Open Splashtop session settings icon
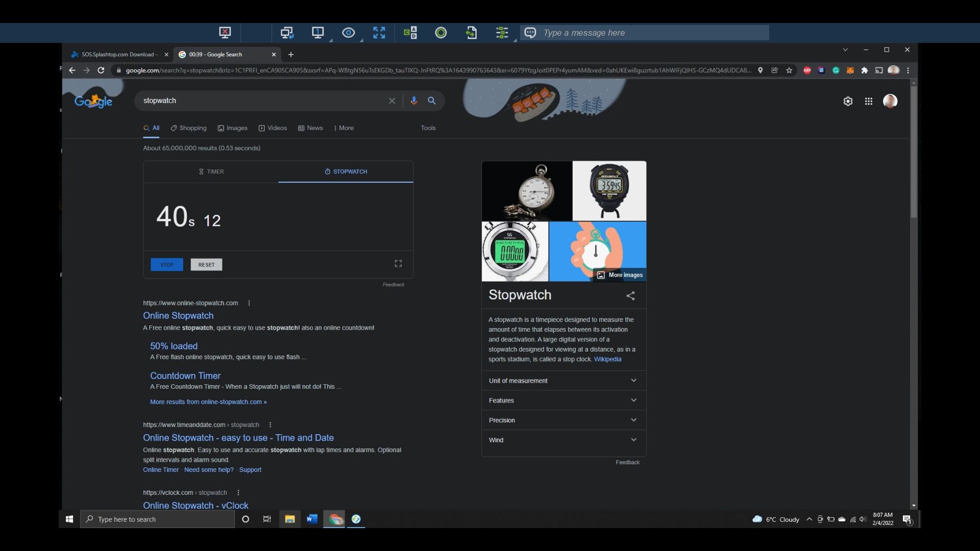The image size is (980, 551). [502, 32]
